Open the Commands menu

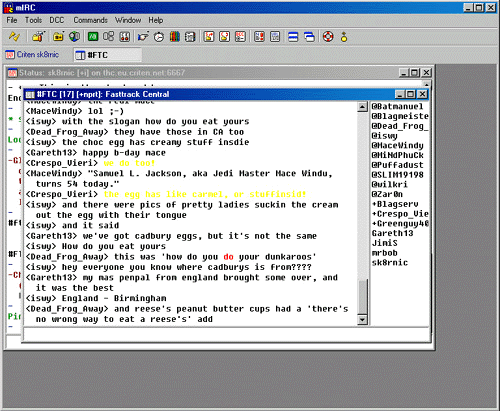click(90, 20)
